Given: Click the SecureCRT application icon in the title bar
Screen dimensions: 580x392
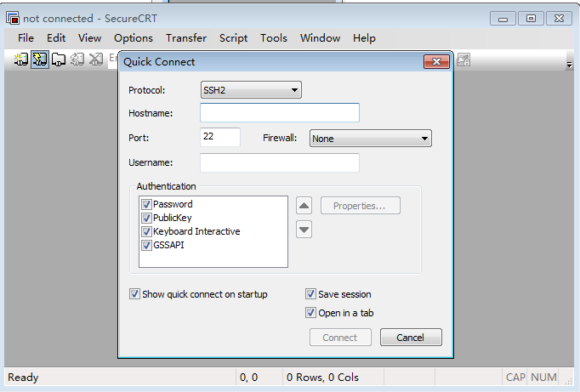Looking at the screenshot, I should pos(13,18).
